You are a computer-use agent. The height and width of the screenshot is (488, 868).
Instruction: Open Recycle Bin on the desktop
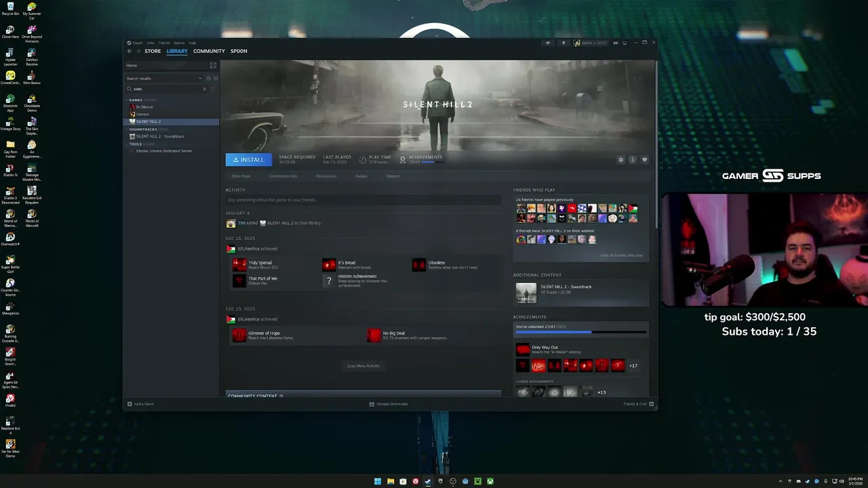point(10,9)
